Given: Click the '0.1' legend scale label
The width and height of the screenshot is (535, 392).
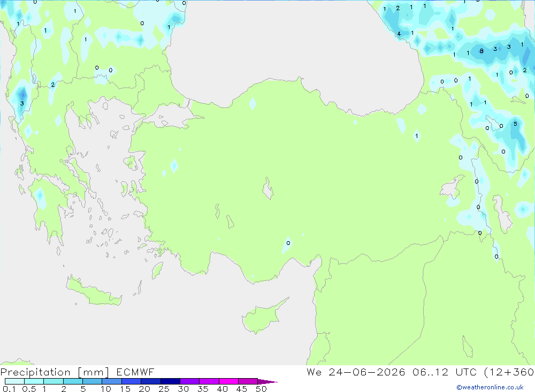Looking at the screenshot, I should [9, 389].
